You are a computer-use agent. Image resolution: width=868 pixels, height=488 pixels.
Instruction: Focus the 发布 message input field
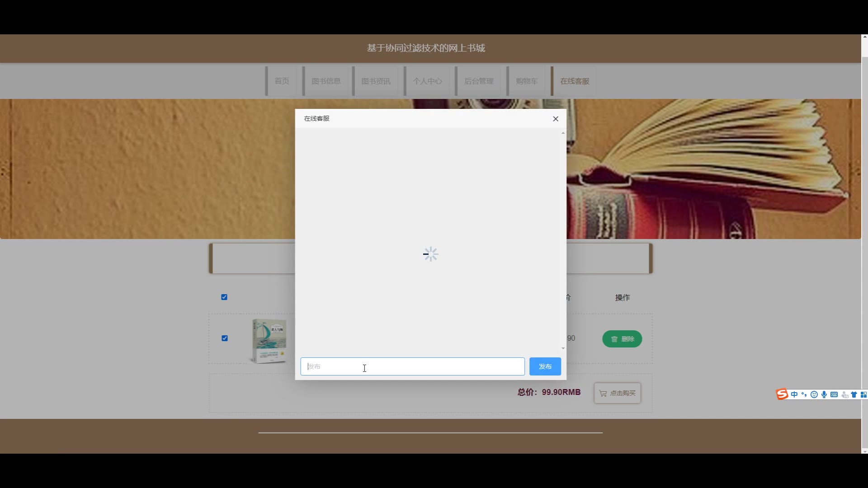[412, 366]
